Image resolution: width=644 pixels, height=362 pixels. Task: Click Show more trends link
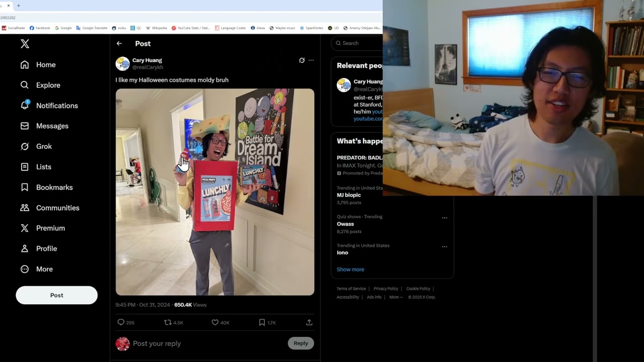tap(350, 269)
